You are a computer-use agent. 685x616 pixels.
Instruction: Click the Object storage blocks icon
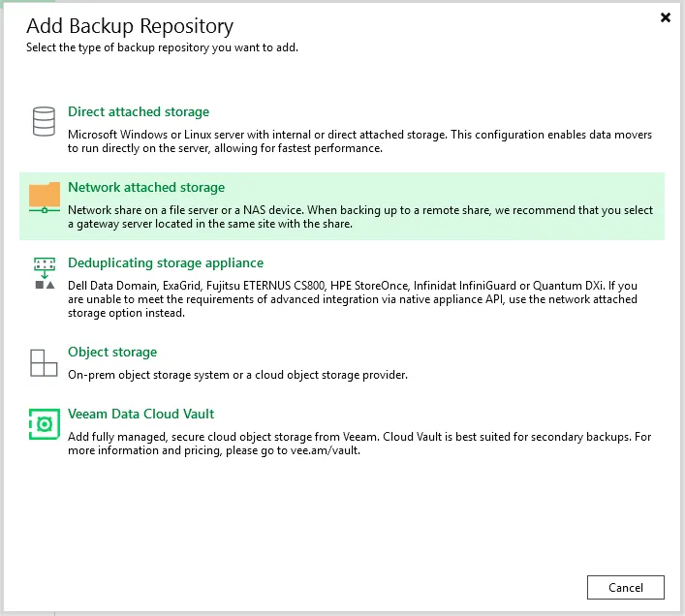pyautogui.click(x=44, y=362)
